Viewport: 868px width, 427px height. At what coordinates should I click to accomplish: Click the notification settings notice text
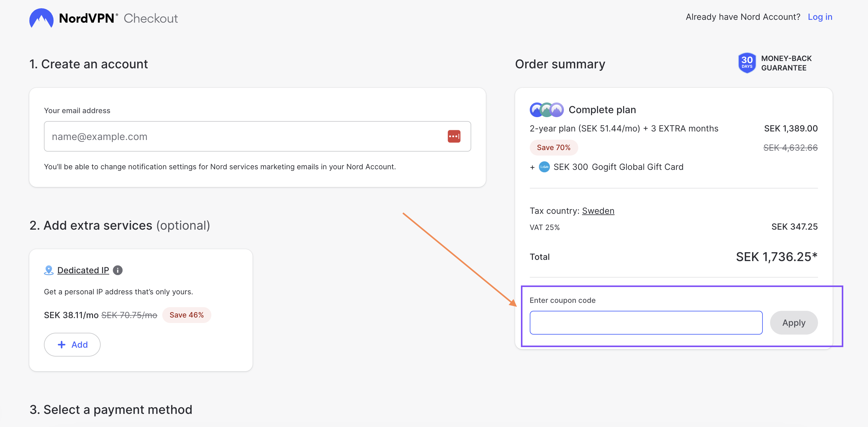coord(220,167)
